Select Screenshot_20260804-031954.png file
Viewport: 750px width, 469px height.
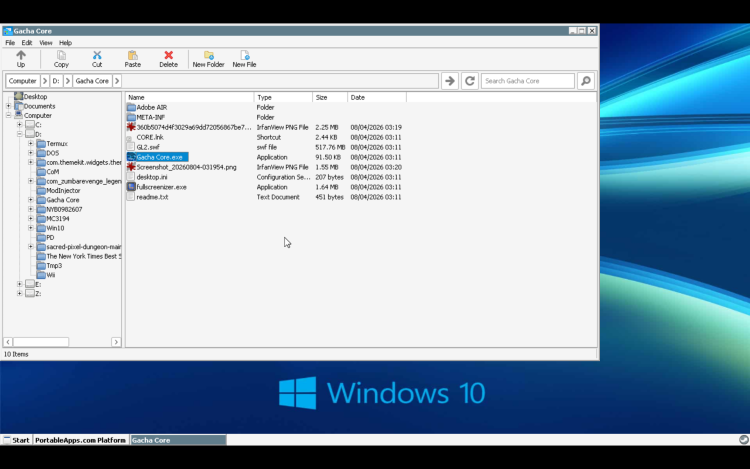[x=182, y=167]
